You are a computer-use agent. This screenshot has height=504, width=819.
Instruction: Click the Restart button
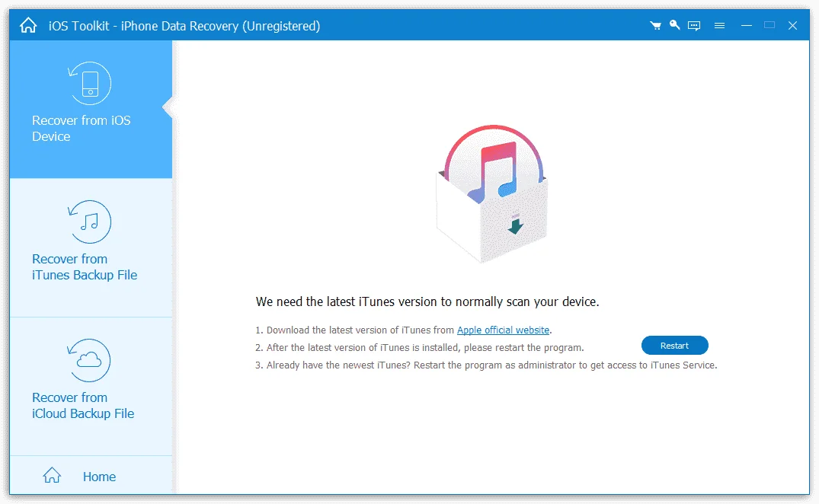(x=674, y=346)
